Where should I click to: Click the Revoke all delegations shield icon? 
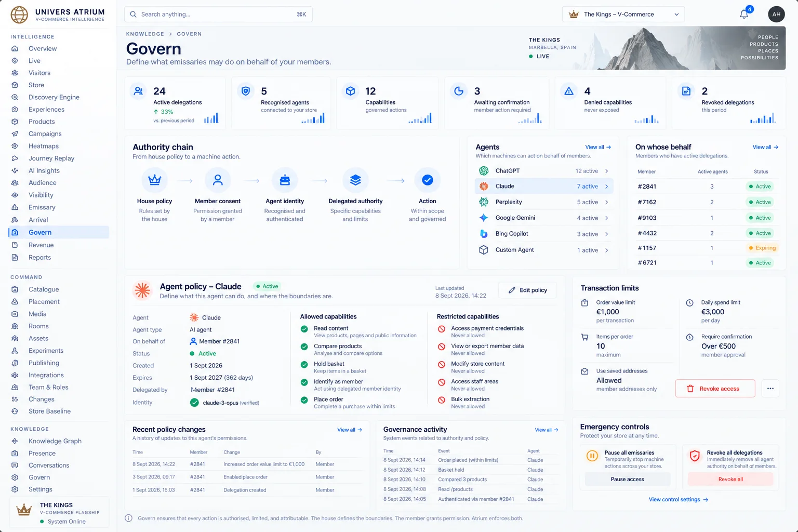[x=695, y=456]
